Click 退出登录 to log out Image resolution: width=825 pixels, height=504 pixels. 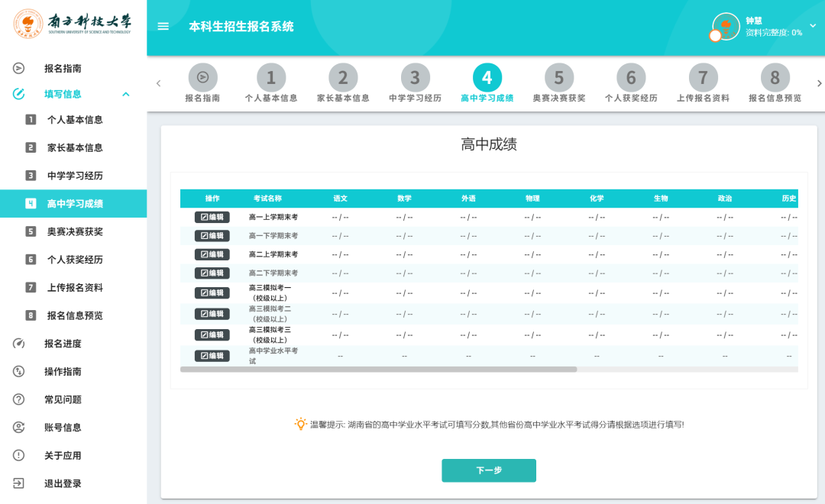(x=63, y=483)
